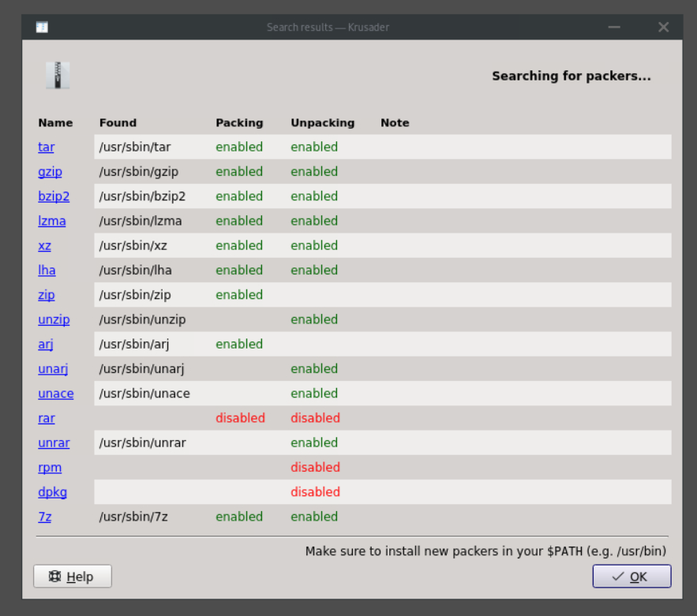
Task: Click the /usr/sbin/unrar path text
Action: click(142, 442)
